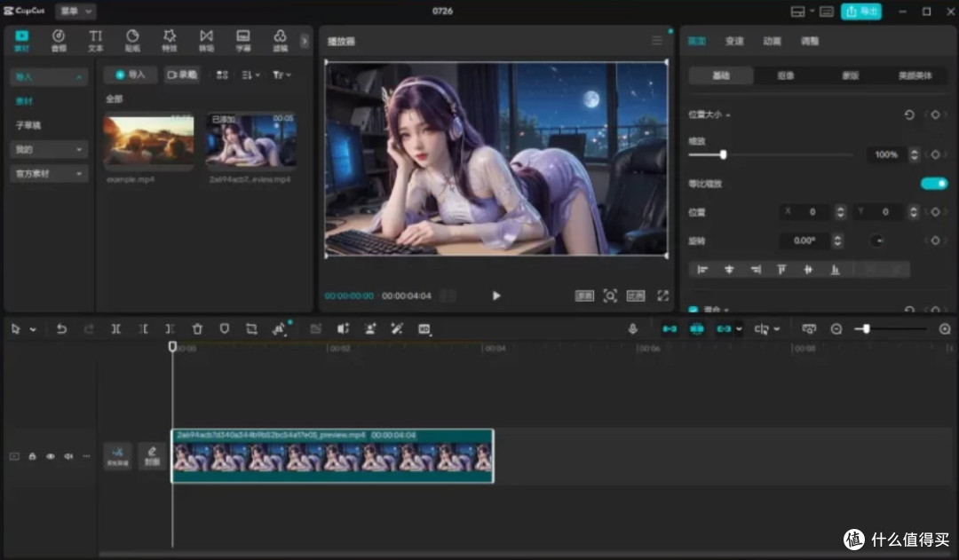This screenshot has width=959, height=560.
Task: Select the 基础 basic sub-tab
Action: coord(721,75)
